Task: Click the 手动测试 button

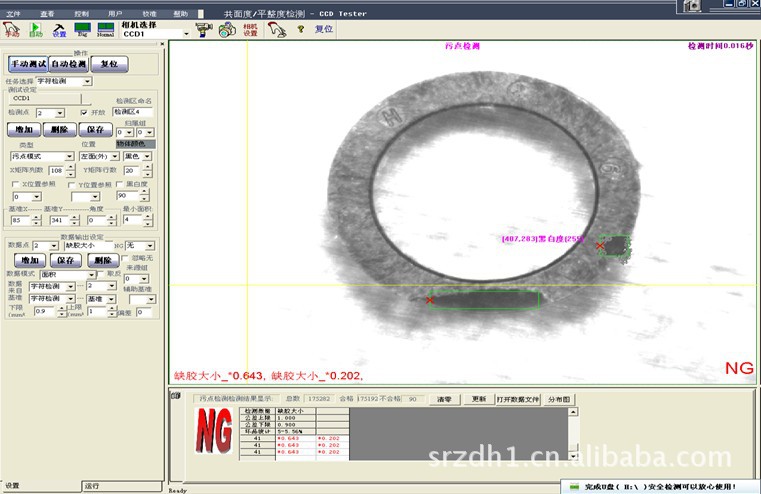Action: [x=28, y=63]
